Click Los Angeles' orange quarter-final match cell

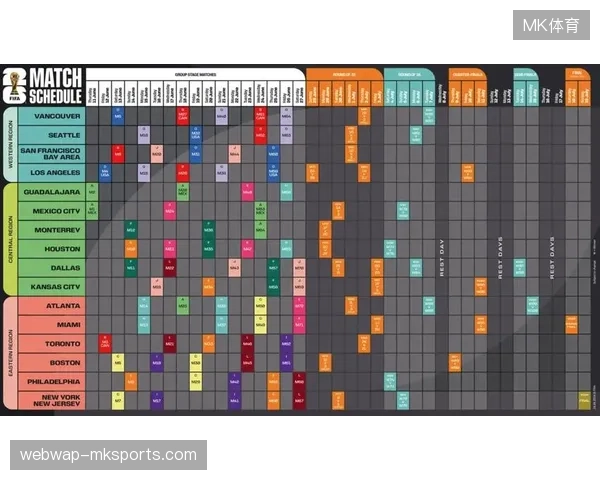point(467,173)
